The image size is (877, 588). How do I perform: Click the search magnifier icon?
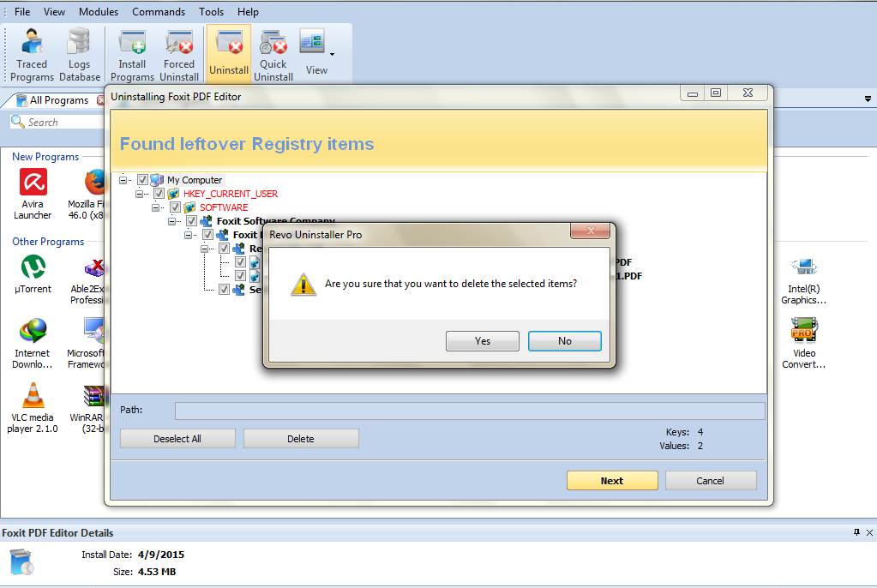17,122
